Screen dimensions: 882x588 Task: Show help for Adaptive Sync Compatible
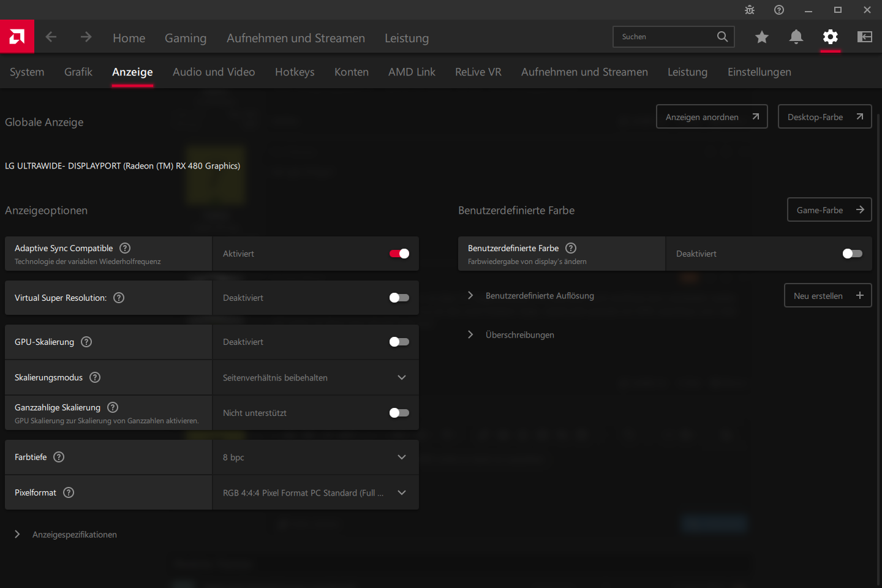click(x=125, y=248)
